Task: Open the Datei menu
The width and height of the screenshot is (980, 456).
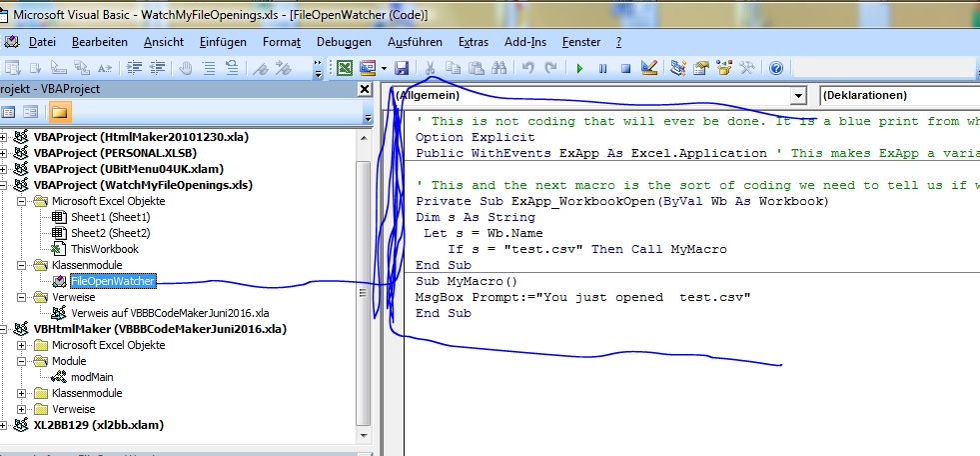Action: pos(43,42)
